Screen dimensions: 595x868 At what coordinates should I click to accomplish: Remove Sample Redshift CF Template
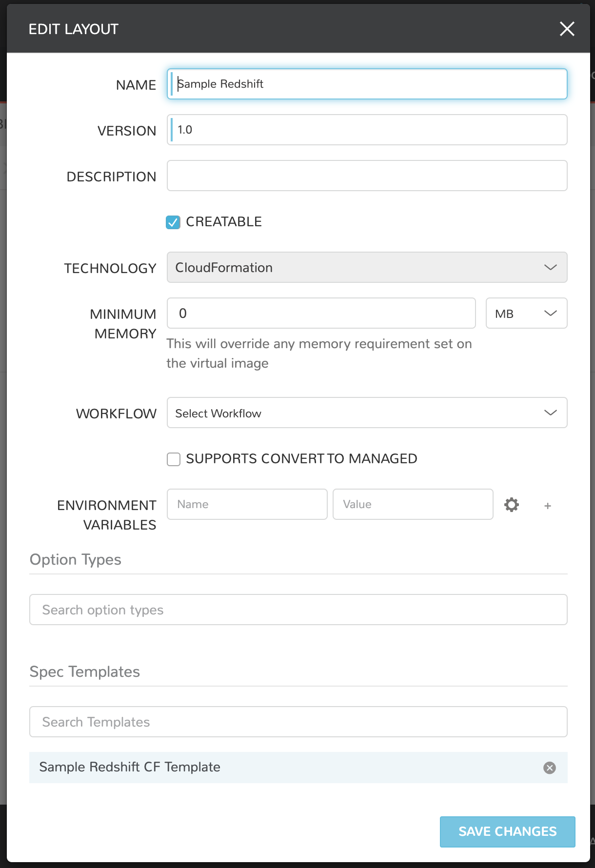pos(550,768)
